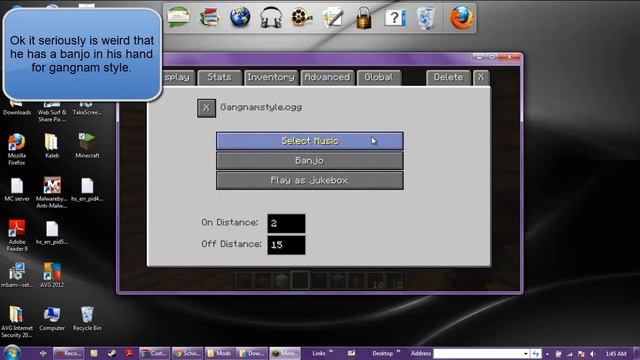
Task: Switch to the Inventory tab
Action: click(x=271, y=77)
